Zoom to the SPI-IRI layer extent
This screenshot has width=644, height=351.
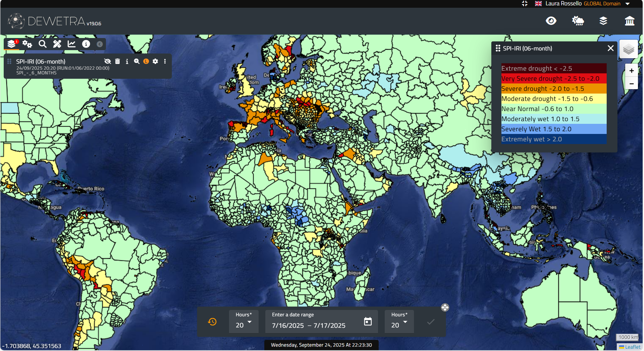click(137, 61)
